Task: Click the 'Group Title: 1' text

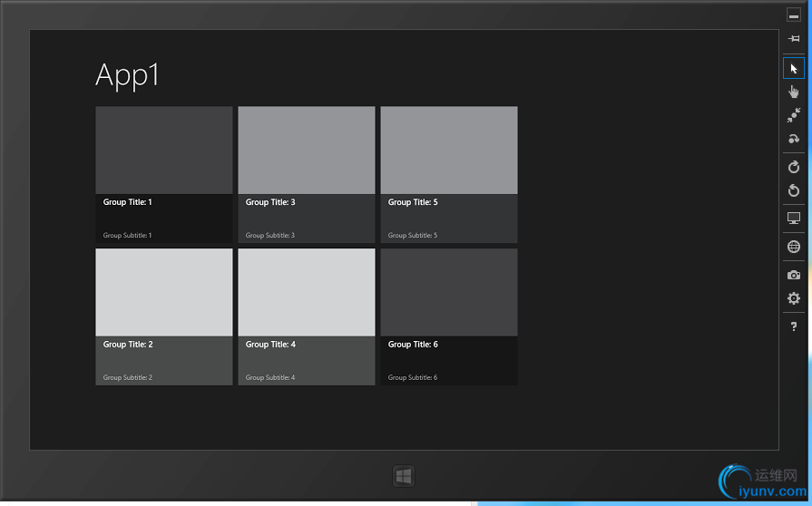Action: pos(127,202)
